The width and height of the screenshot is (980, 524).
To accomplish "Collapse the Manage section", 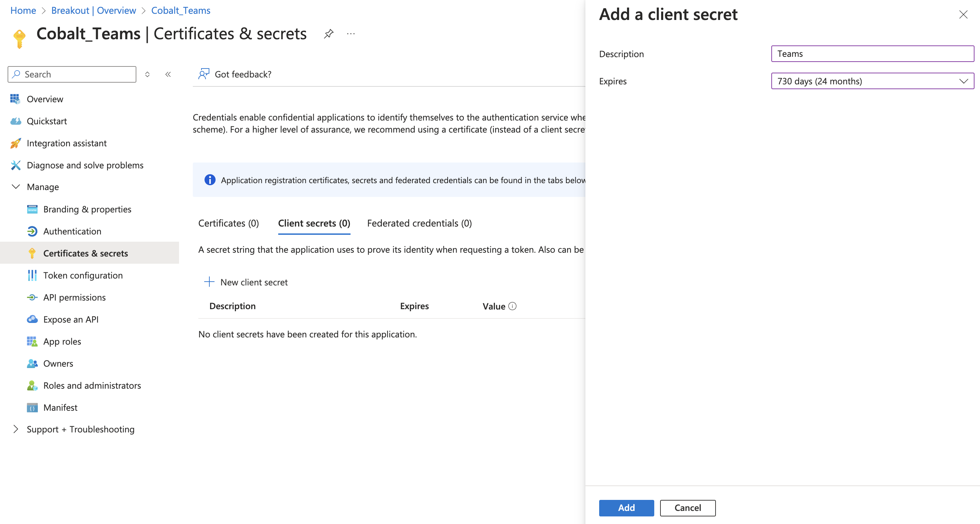I will coord(15,186).
